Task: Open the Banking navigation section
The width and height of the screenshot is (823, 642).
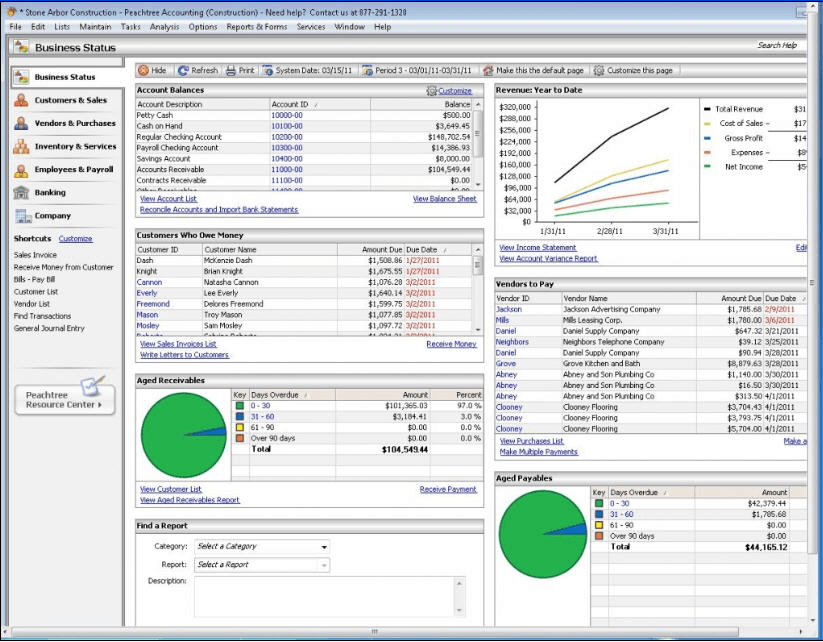Action: click(x=49, y=192)
